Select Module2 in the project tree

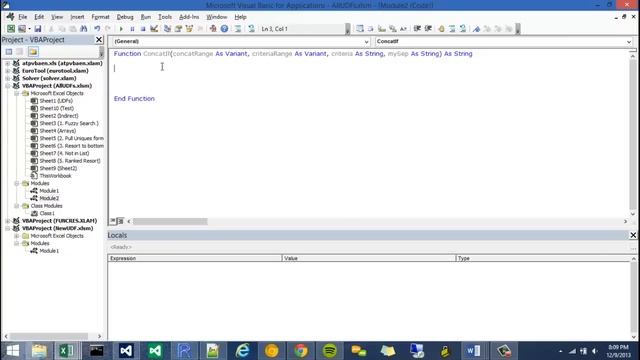[x=49, y=198]
